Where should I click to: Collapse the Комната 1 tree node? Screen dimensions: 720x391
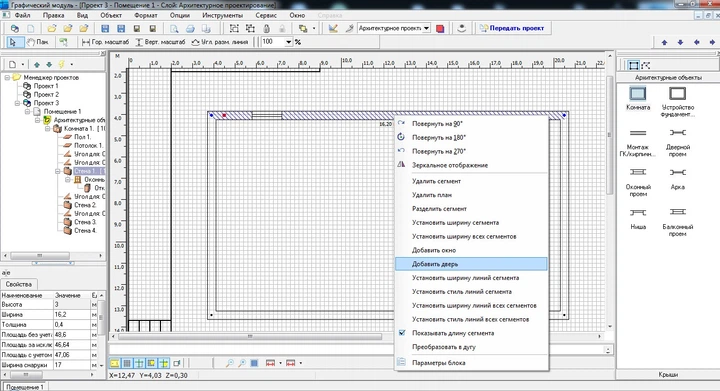48,128
